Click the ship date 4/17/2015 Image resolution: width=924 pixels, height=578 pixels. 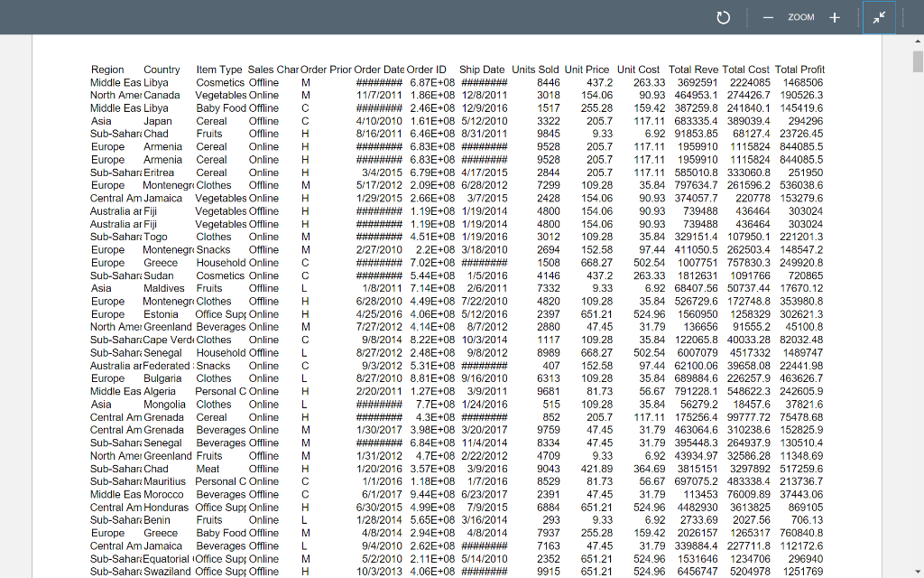485,172
